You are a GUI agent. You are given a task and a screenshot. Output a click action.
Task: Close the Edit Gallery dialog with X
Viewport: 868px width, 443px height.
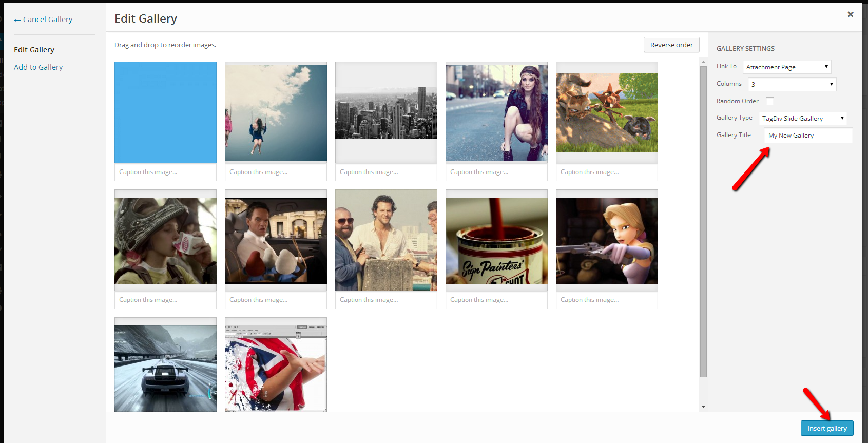click(850, 14)
